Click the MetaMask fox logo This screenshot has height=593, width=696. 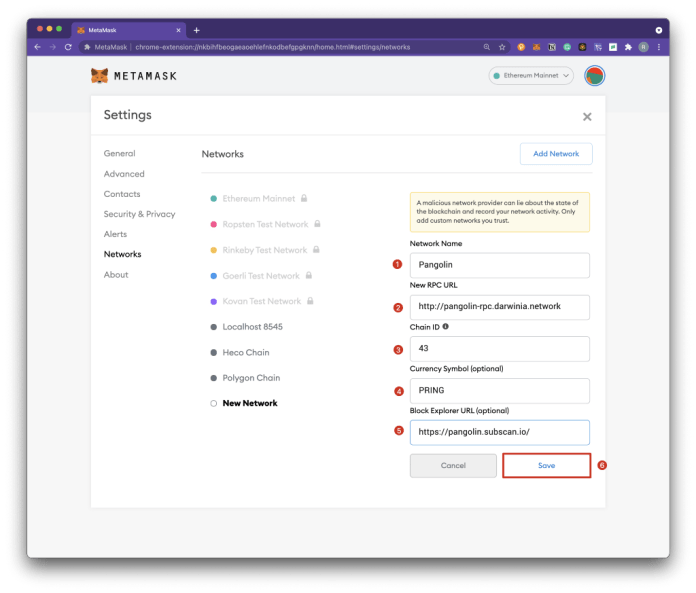point(99,76)
